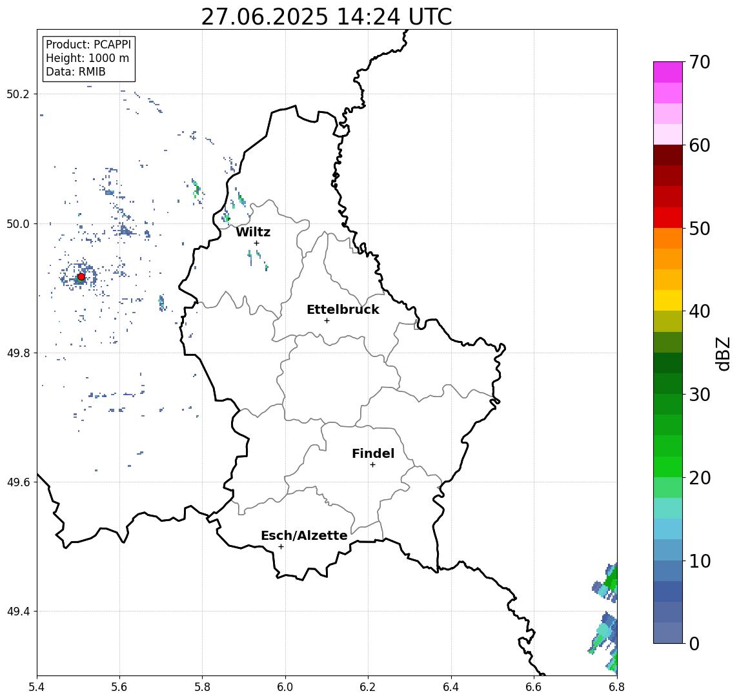Image resolution: width=739 pixels, height=700 pixels.
Task: Click the yellow swatch just above 40
Action: click(x=668, y=301)
